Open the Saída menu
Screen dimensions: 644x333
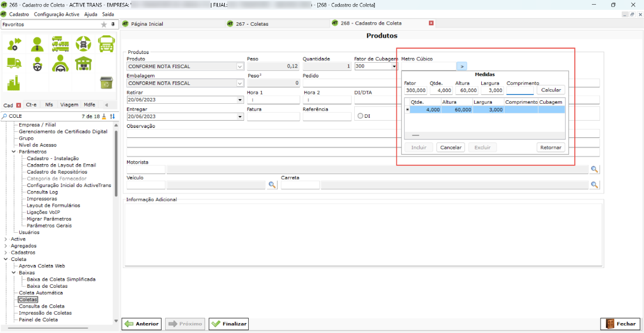click(108, 14)
